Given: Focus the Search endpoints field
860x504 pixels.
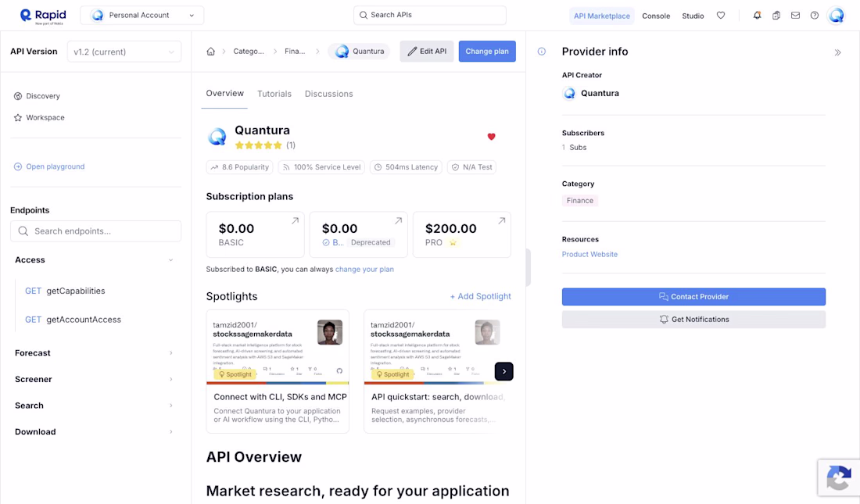Looking at the screenshot, I should coord(95,231).
